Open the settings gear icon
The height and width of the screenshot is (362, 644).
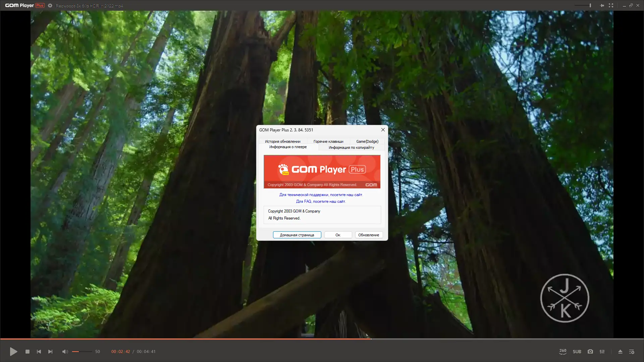tap(50, 5)
